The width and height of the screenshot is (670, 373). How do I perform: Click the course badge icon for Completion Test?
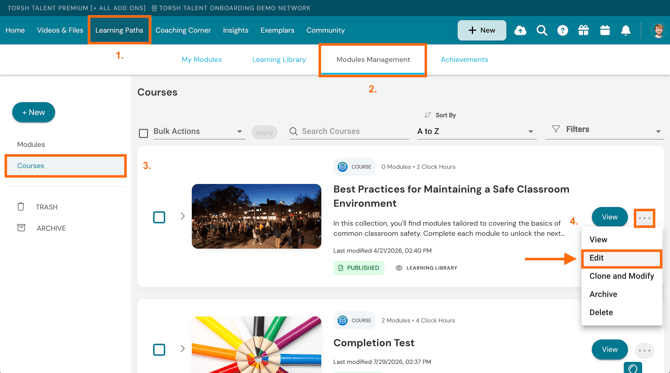coord(342,320)
